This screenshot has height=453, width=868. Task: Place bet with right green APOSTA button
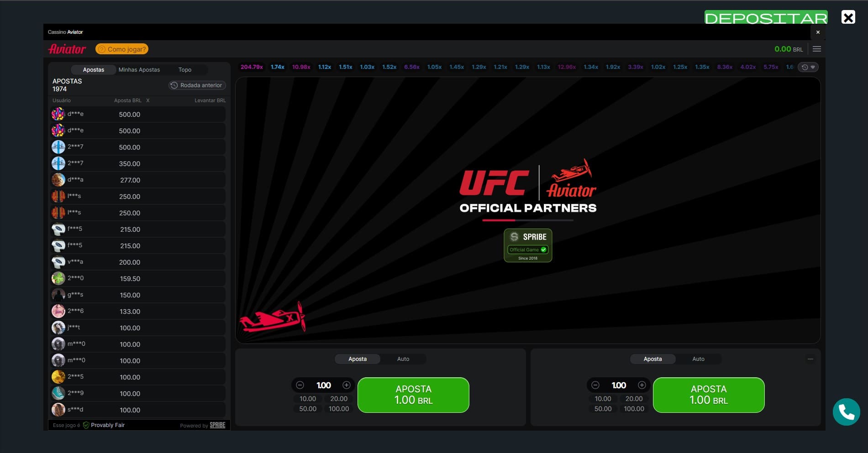pos(709,395)
